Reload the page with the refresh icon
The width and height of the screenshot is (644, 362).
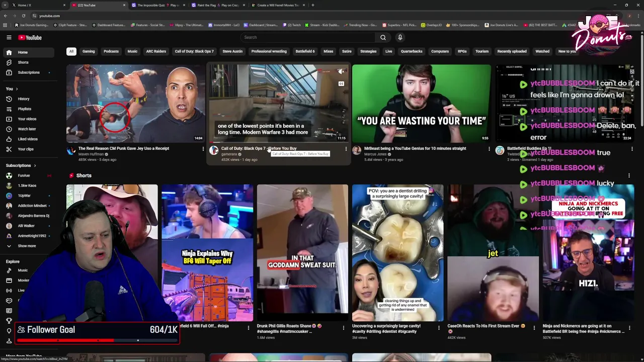[x=24, y=16]
